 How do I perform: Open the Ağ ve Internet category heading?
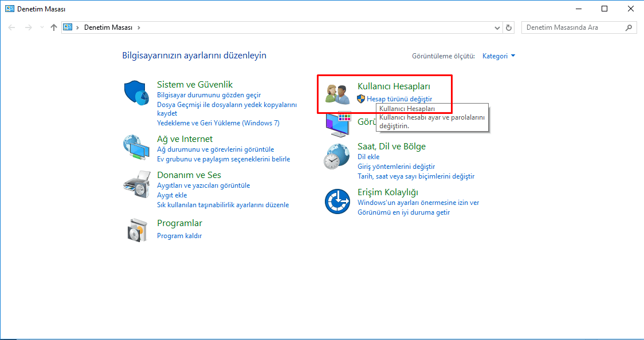pos(184,139)
